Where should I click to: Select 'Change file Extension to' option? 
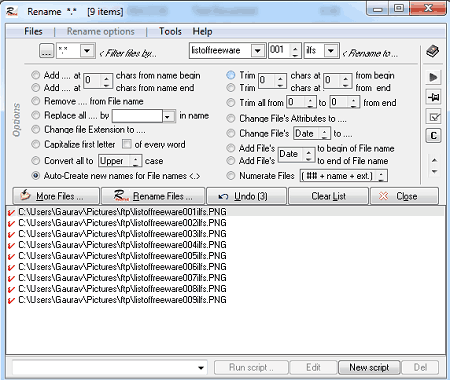click(35, 129)
